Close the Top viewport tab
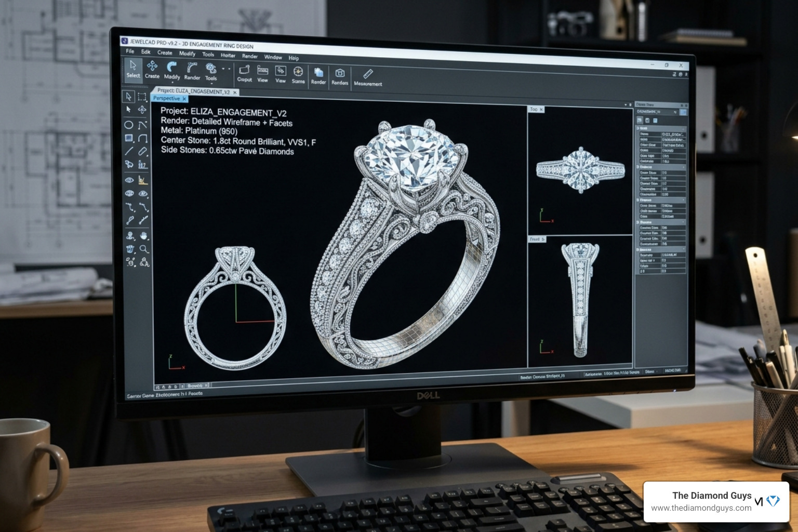Screen dimensions: 798x532 click(x=541, y=110)
